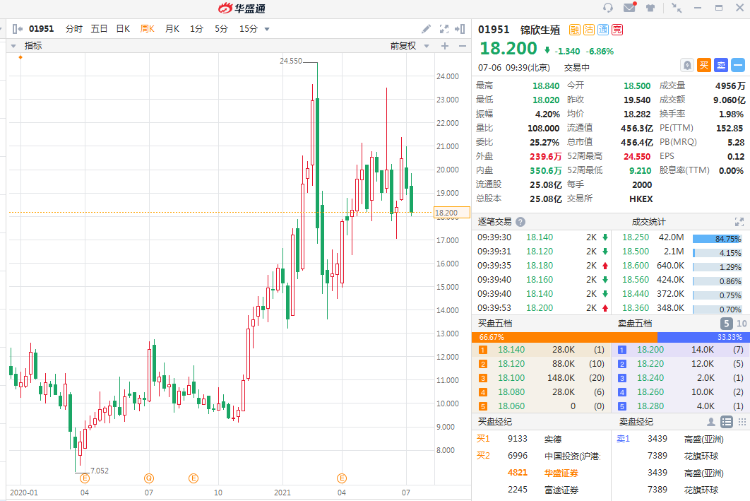Click the blue 33.33% ask ratio bar
Screen dimensions: 750x501
point(702,337)
